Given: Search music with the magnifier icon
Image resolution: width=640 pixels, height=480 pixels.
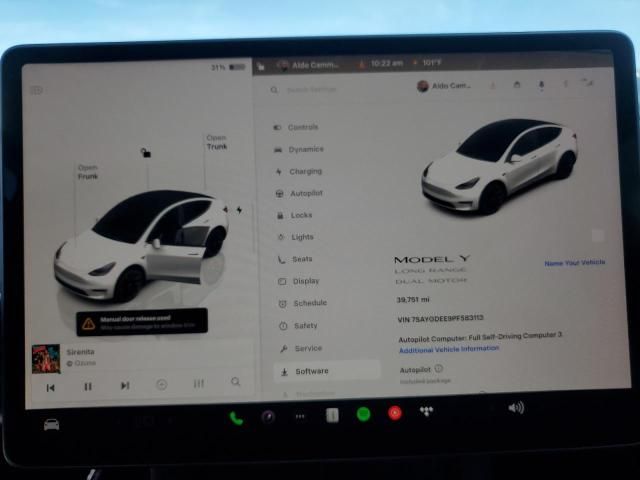Looking at the screenshot, I should tap(236, 382).
